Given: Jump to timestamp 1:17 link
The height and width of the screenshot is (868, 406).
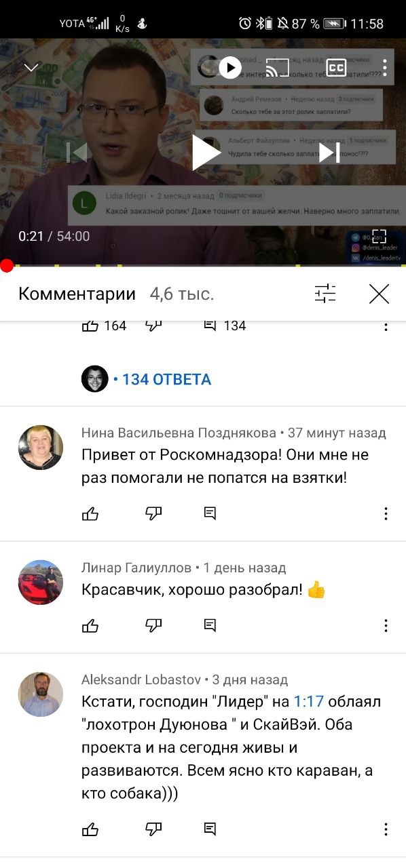Looking at the screenshot, I should (308, 701).
